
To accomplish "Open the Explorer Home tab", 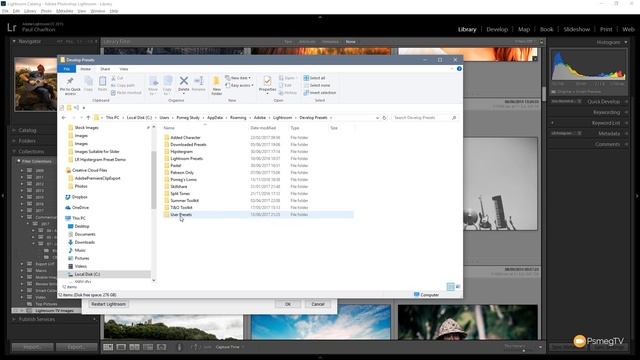I will 86,69.
